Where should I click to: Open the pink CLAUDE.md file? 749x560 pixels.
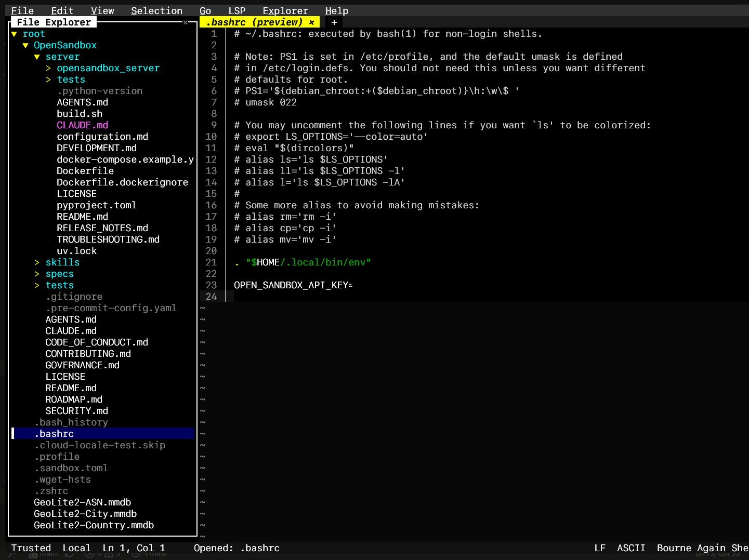83,125
